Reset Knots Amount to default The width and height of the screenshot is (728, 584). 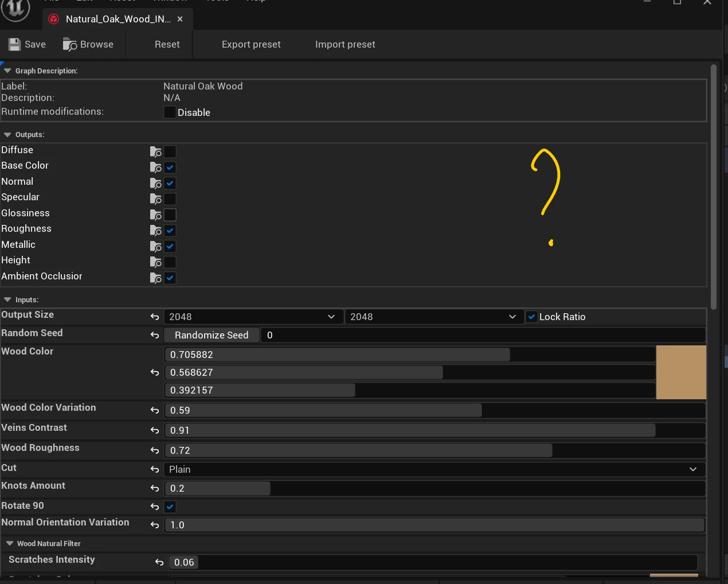(x=155, y=488)
